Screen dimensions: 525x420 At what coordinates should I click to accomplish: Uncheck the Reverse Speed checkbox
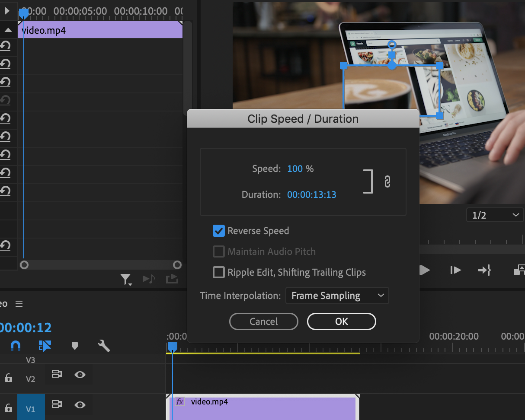(x=219, y=231)
